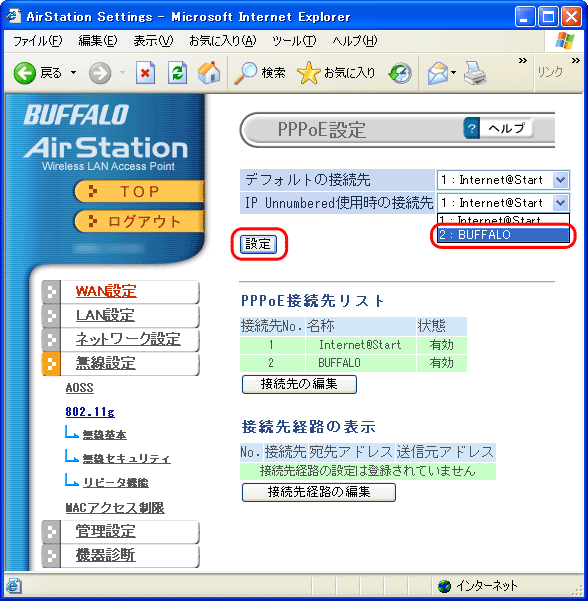Click the Refresh page icon
The height and width of the screenshot is (601, 588).
(177, 73)
